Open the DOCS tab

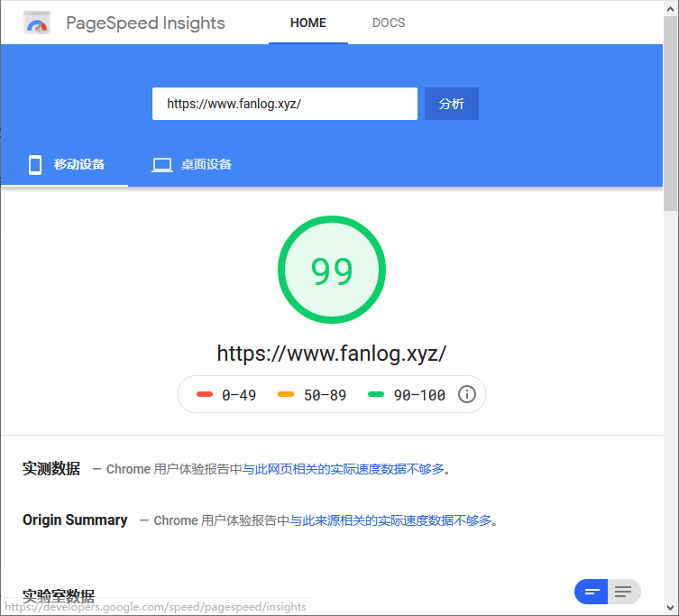click(x=389, y=23)
